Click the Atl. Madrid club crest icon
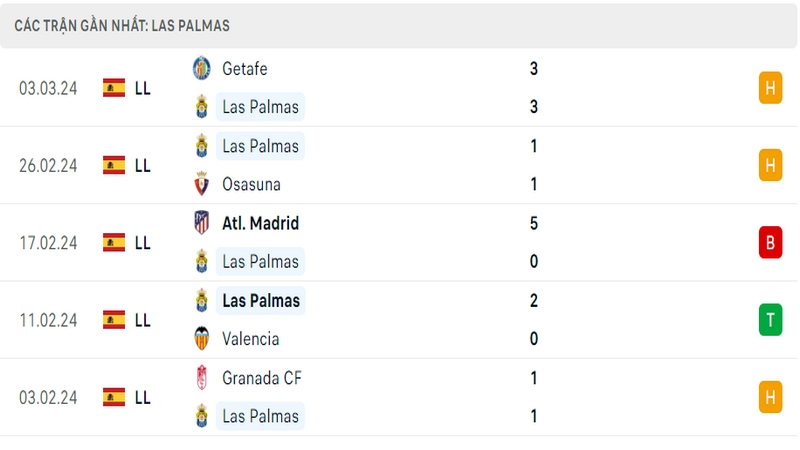 click(202, 223)
